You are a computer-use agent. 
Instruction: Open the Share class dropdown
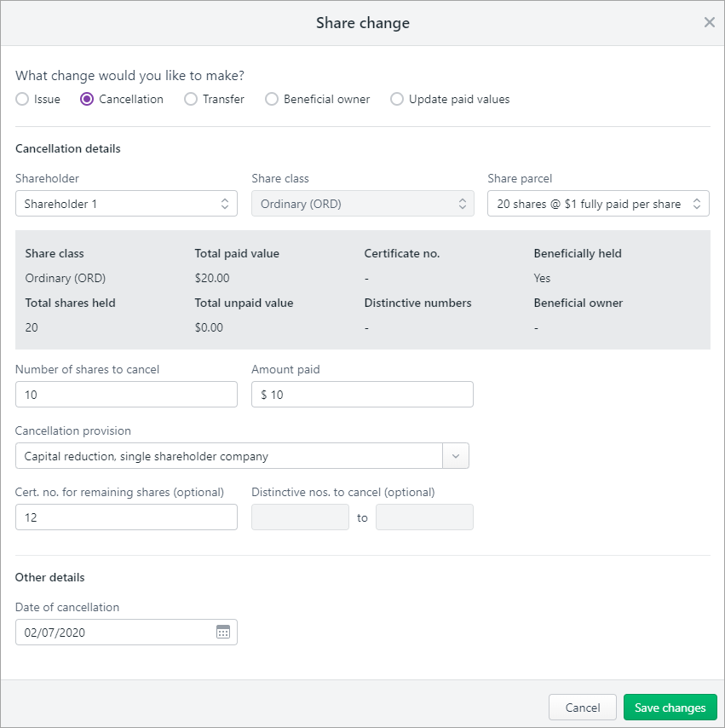362,204
